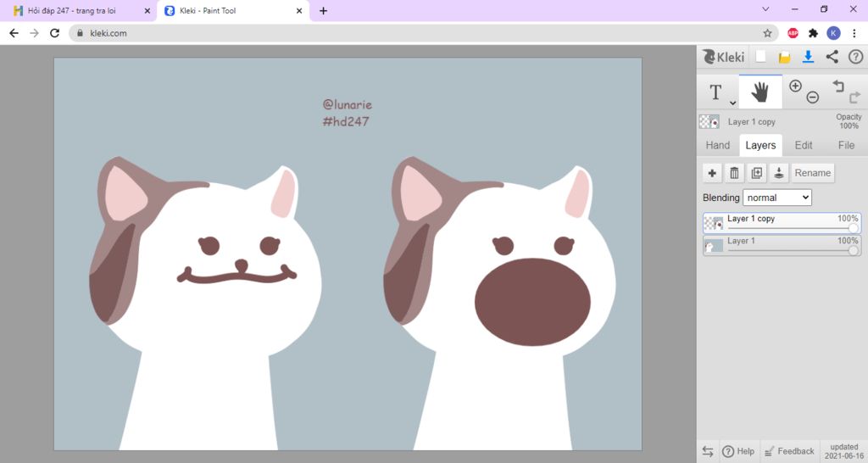Adjust Layer 1 opacity slider handle
868x463 pixels.
coord(854,250)
